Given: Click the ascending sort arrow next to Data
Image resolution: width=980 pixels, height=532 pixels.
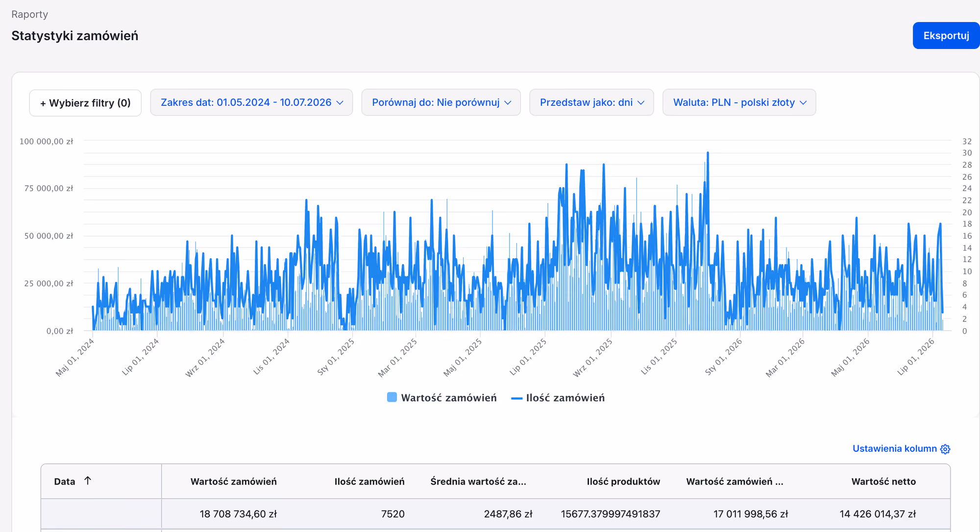Looking at the screenshot, I should (88, 481).
